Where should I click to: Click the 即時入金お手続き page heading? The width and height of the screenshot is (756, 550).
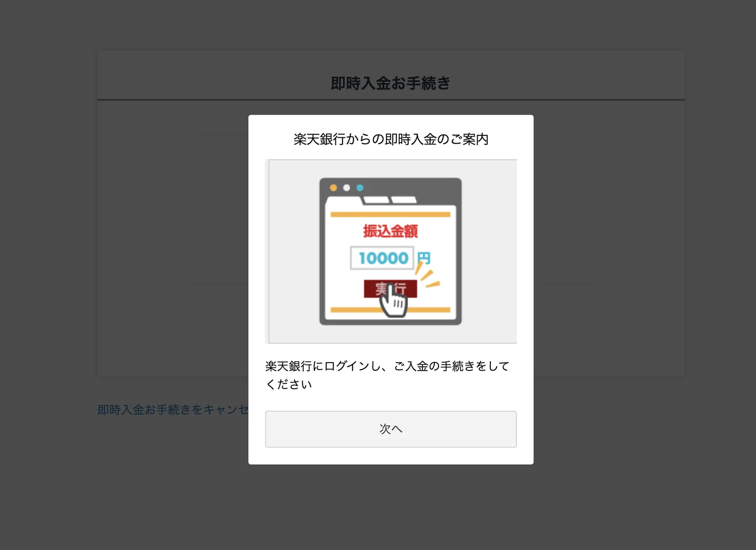tap(390, 83)
